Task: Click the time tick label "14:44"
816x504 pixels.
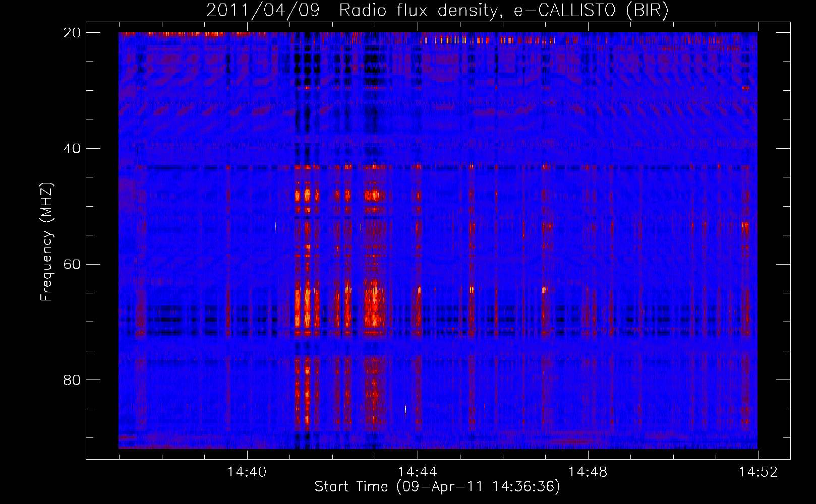Action: [x=418, y=472]
